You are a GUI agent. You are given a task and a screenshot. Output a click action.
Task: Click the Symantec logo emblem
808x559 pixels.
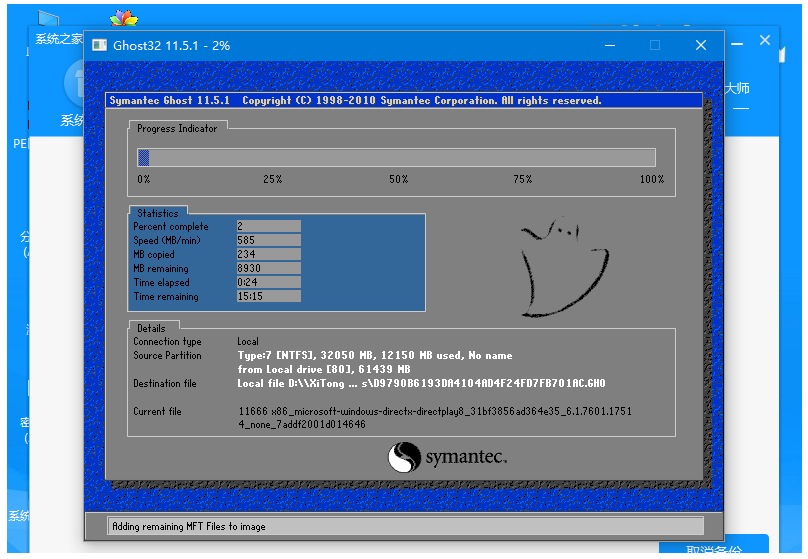(x=403, y=458)
